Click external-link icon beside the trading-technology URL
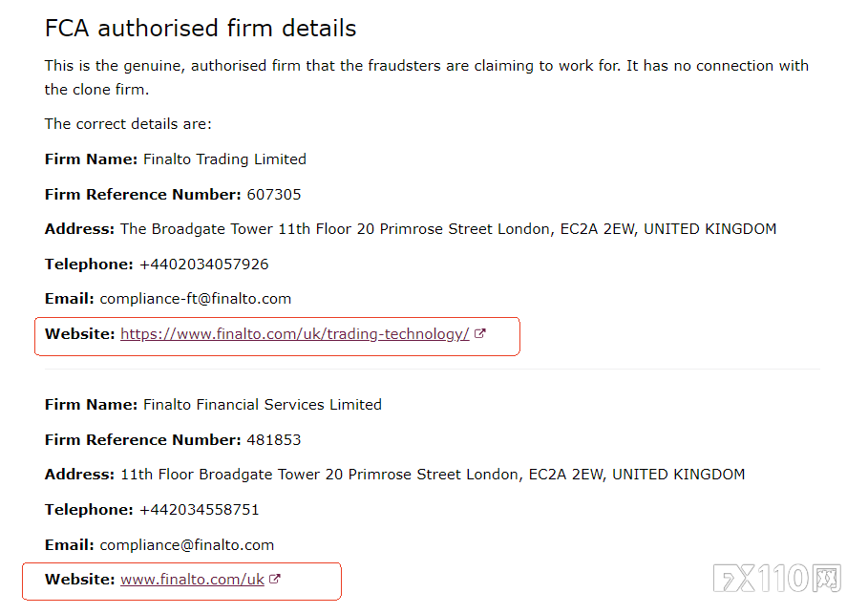Screen dimensions: 868x614 [480, 334]
